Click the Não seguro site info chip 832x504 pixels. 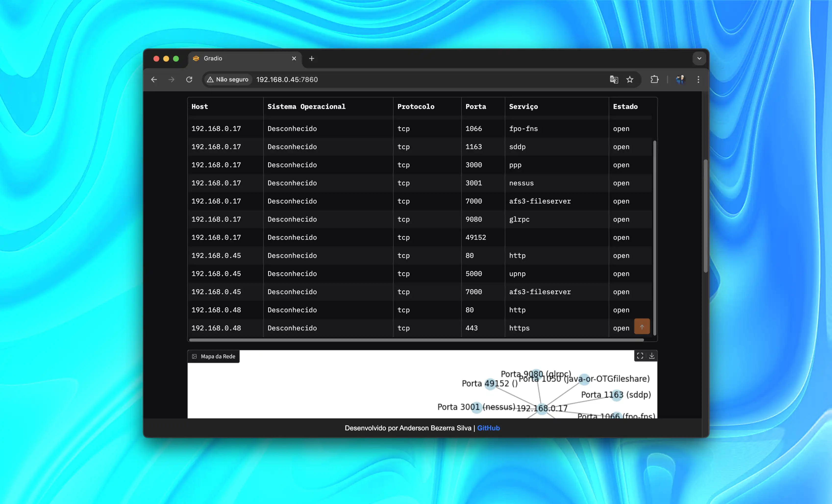coord(228,80)
